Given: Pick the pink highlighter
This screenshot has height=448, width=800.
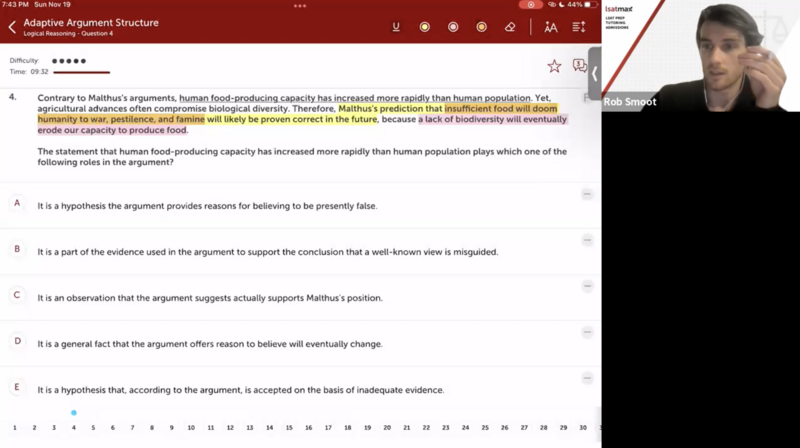Looking at the screenshot, I should pyautogui.click(x=453, y=27).
